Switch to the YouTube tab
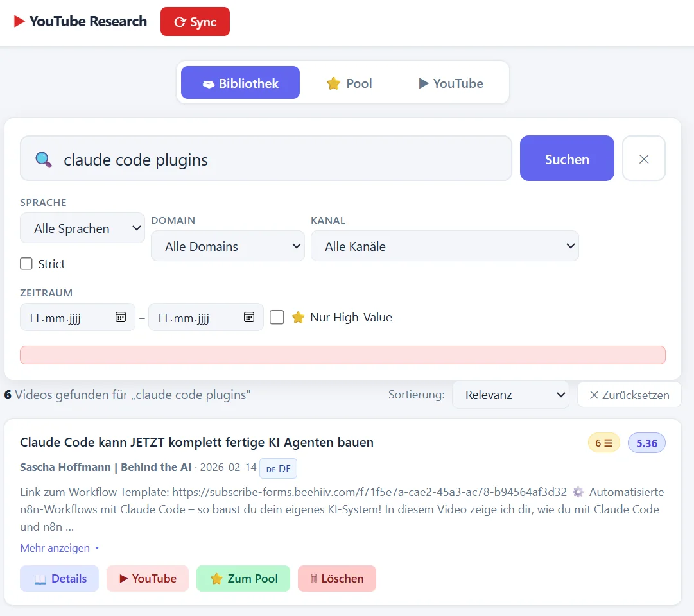Viewport: 694px width, 616px height. pyautogui.click(x=451, y=83)
